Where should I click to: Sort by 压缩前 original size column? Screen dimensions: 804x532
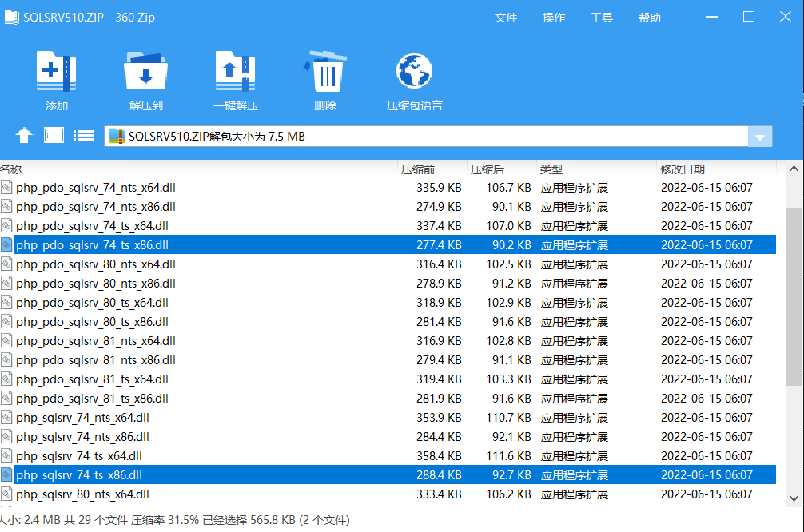click(x=418, y=169)
